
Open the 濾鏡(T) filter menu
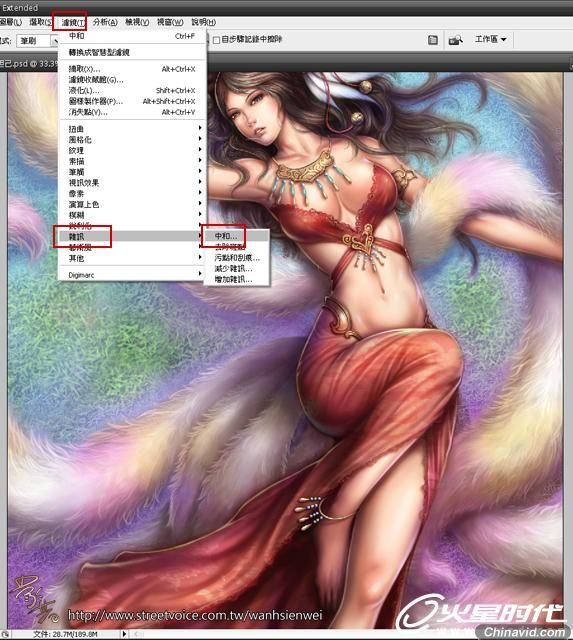point(73,22)
